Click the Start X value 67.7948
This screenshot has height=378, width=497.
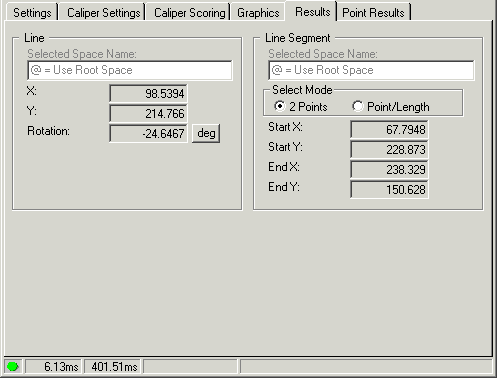(389, 129)
